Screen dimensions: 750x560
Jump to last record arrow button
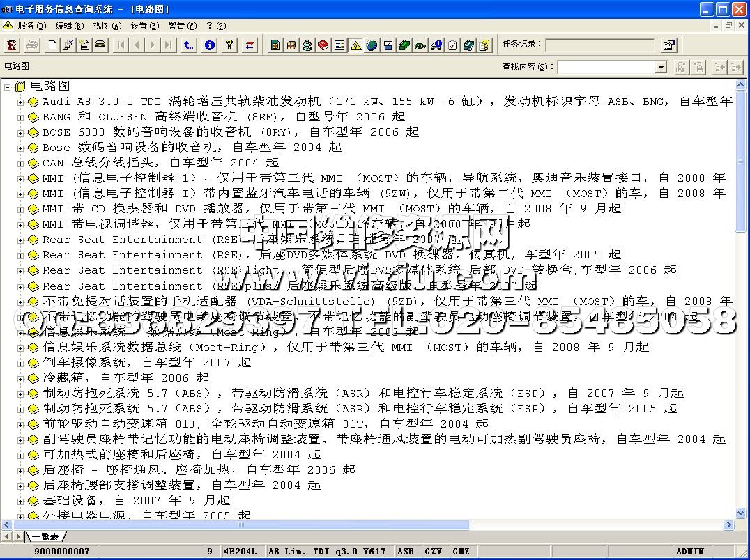[169, 45]
